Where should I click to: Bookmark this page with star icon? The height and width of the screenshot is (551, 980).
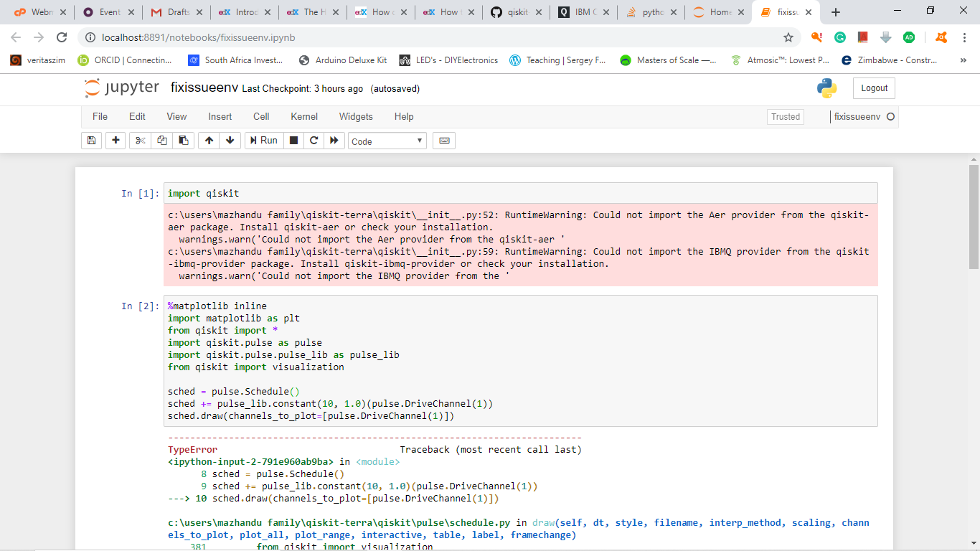[x=788, y=37]
